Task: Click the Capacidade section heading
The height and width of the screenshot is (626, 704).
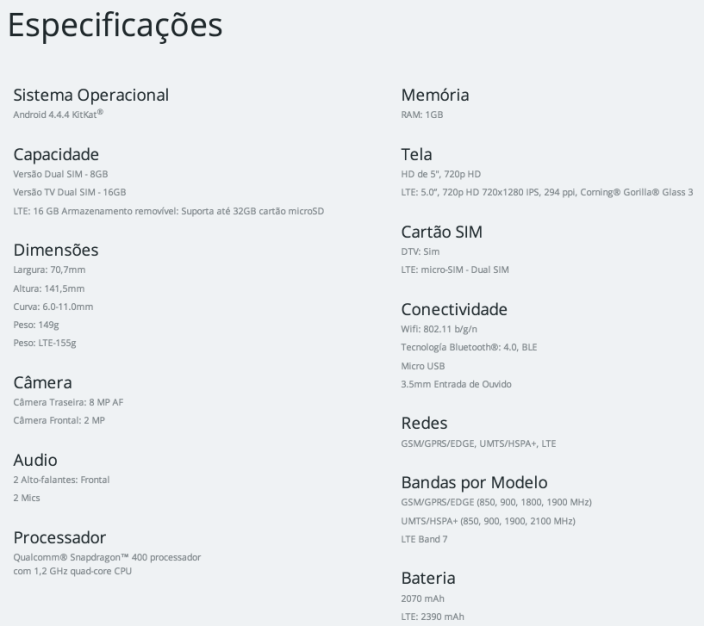Action: [55, 154]
